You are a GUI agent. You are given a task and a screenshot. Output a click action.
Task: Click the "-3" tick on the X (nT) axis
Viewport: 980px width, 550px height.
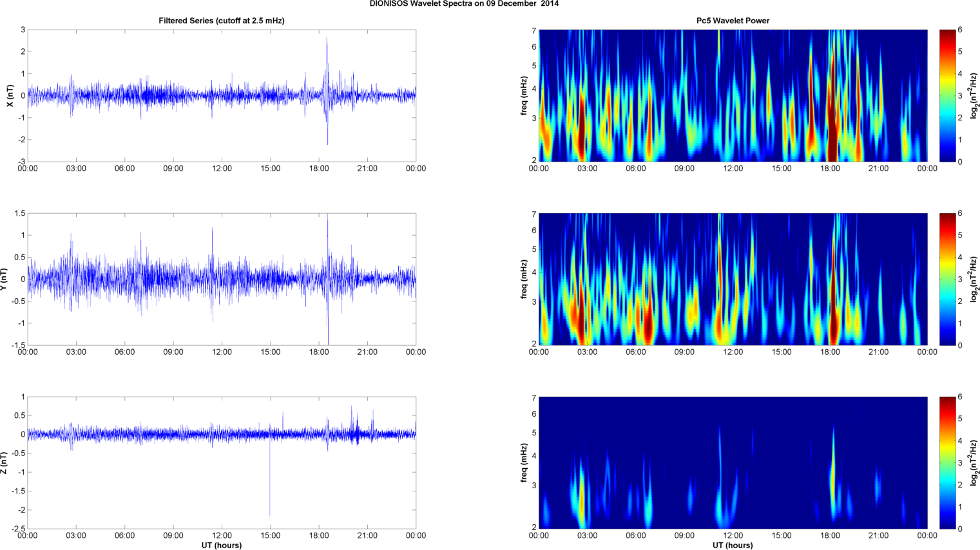click(x=23, y=162)
